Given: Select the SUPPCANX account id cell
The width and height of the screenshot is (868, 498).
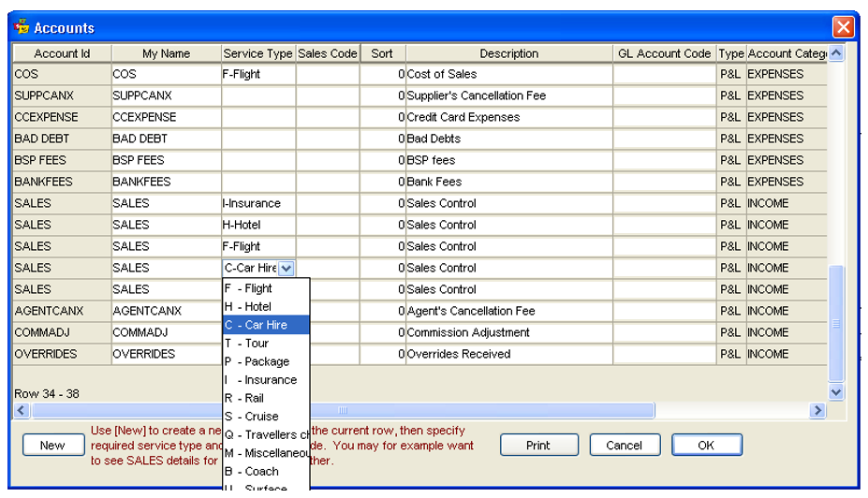Looking at the screenshot, I should [62, 95].
